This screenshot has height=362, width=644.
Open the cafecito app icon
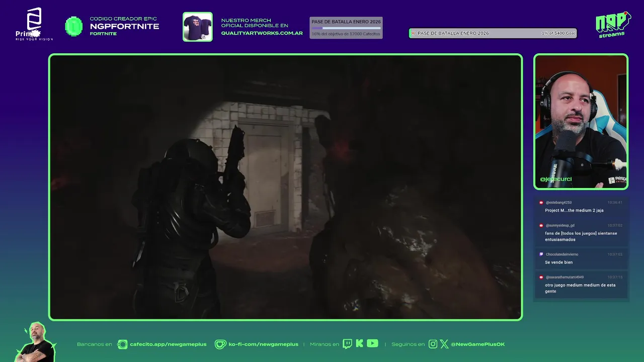pyautogui.click(x=122, y=344)
